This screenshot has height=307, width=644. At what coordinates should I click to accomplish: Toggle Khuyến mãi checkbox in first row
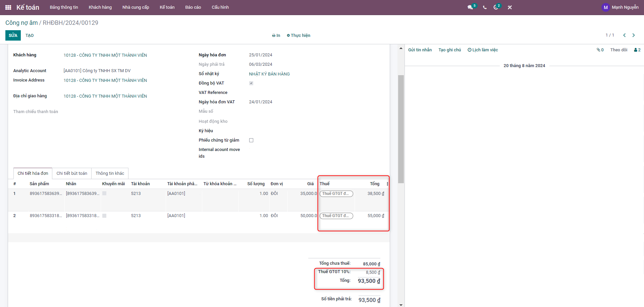coord(104,194)
